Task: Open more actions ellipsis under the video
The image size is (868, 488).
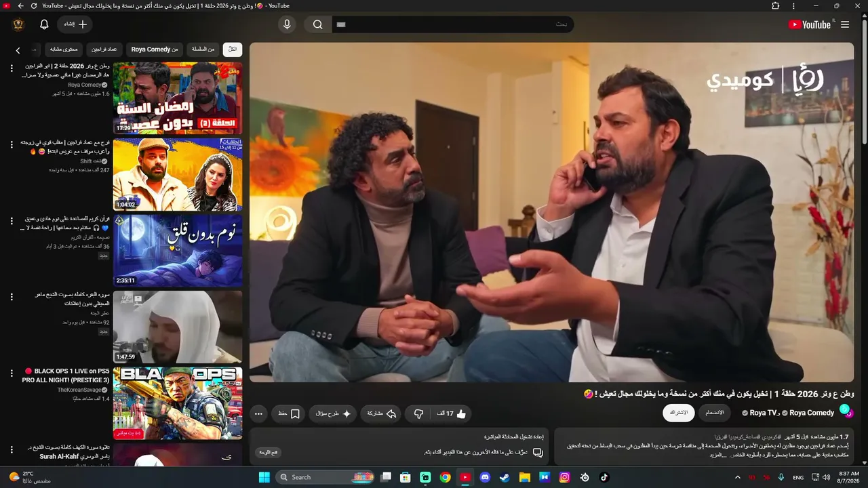Action: pos(258,413)
